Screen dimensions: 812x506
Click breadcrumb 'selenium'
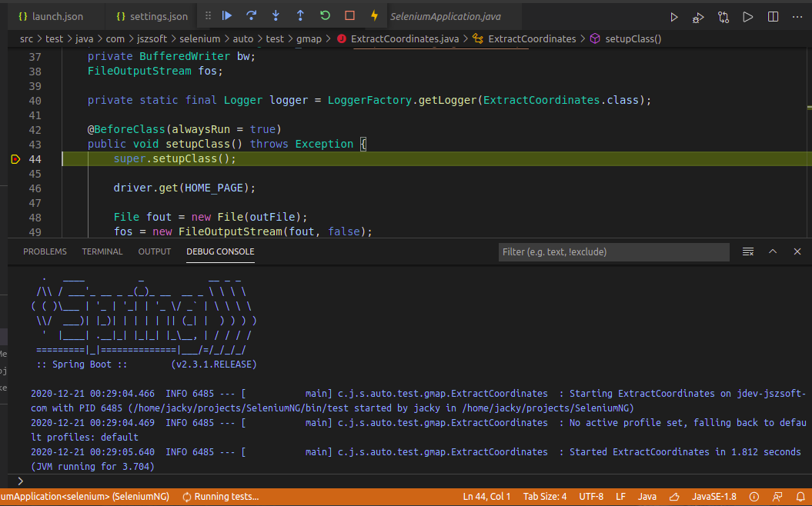click(200, 38)
